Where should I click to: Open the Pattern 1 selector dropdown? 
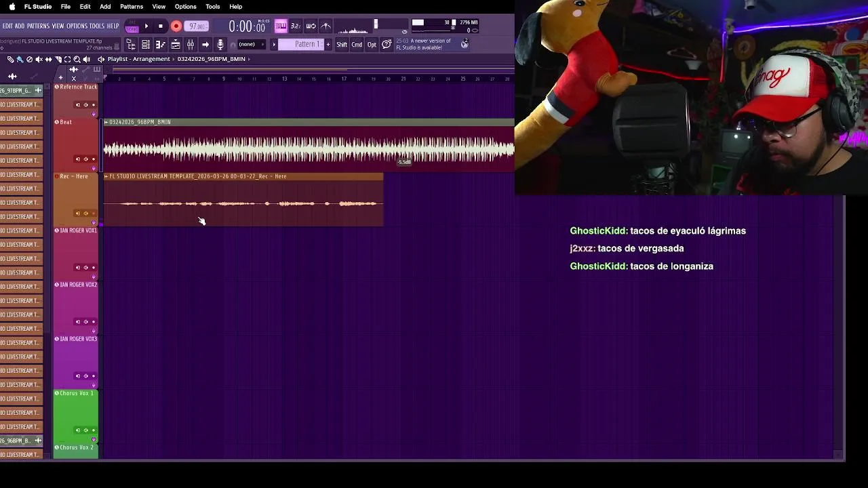click(x=300, y=44)
